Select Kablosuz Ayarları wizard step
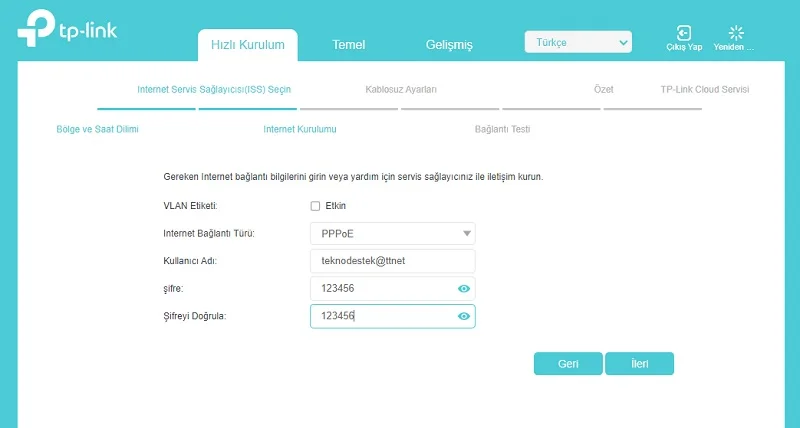This screenshot has width=800, height=428. point(401,90)
